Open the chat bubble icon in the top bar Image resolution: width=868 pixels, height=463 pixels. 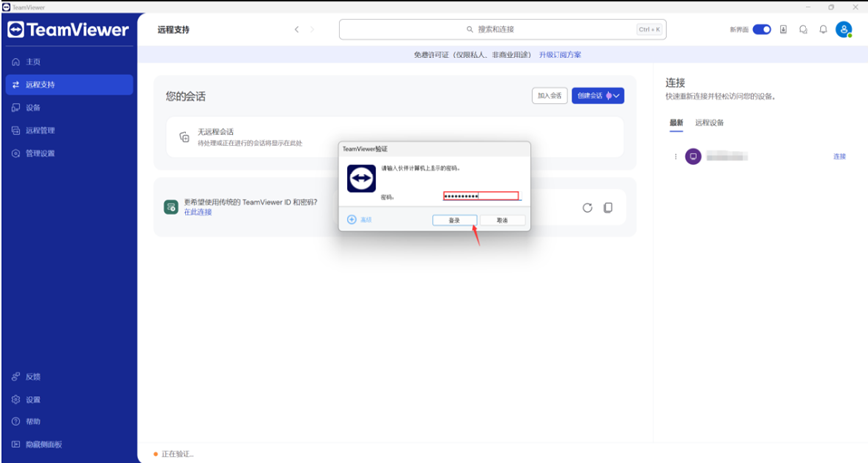[804, 30]
